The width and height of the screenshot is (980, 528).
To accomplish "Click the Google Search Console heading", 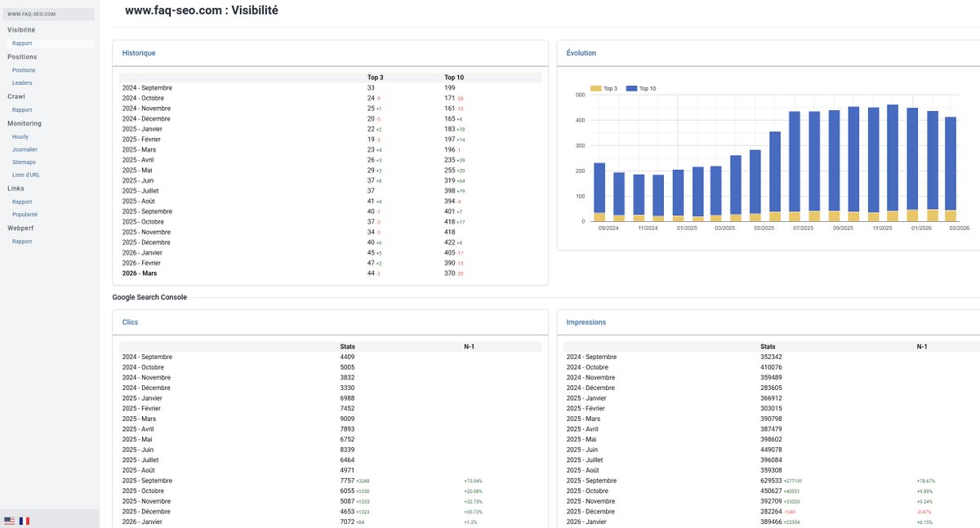I will (x=149, y=297).
